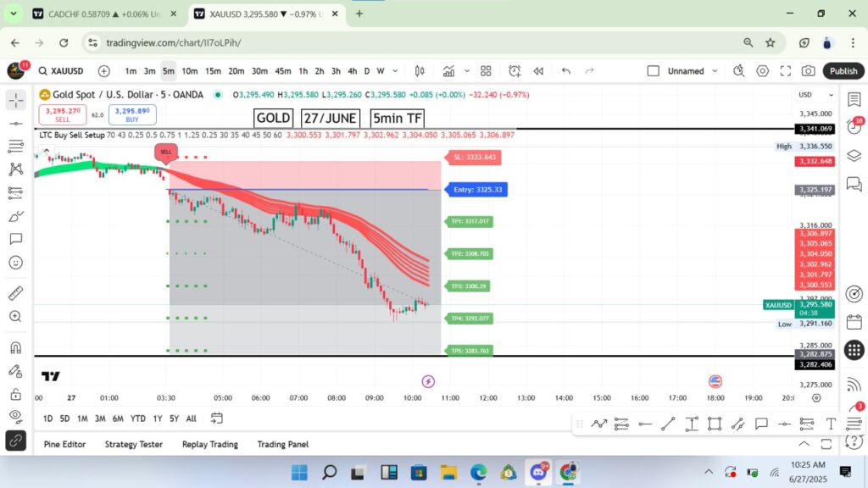The width and height of the screenshot is (868, 488).
Task: Set date range to YTD
Action: 138,419
